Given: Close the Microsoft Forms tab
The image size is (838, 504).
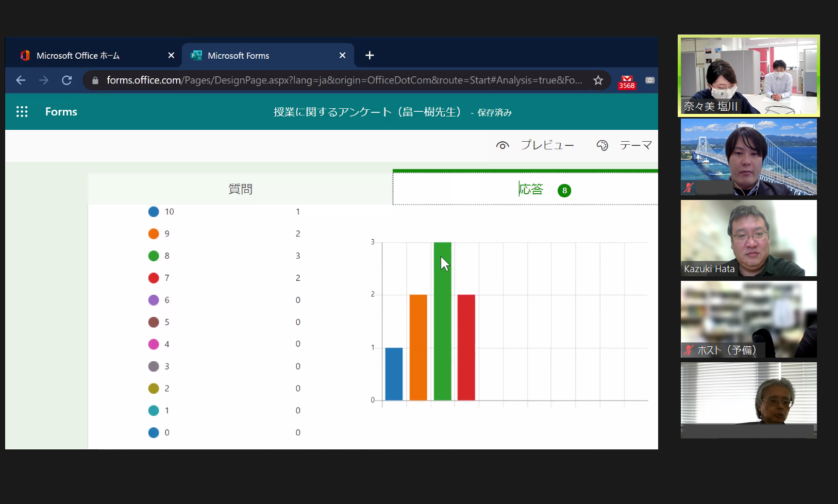Looking at the screenshot, I should [342, 56].
